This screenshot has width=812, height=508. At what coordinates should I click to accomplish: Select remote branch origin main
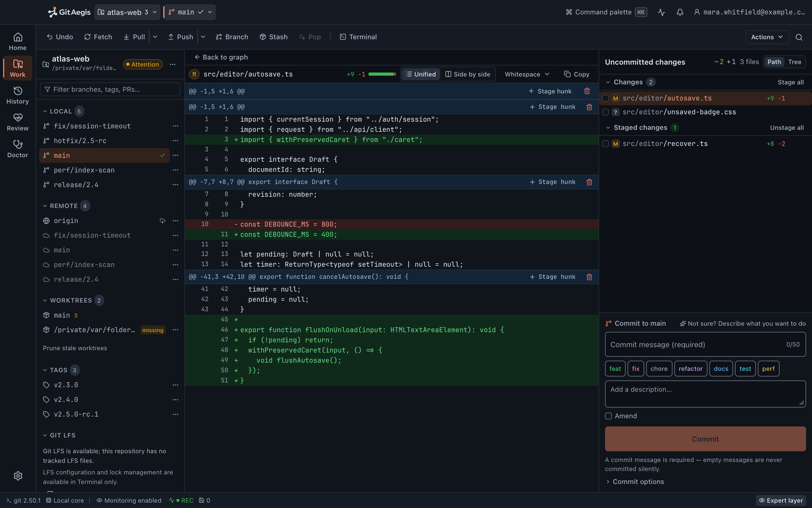[104, 250]
